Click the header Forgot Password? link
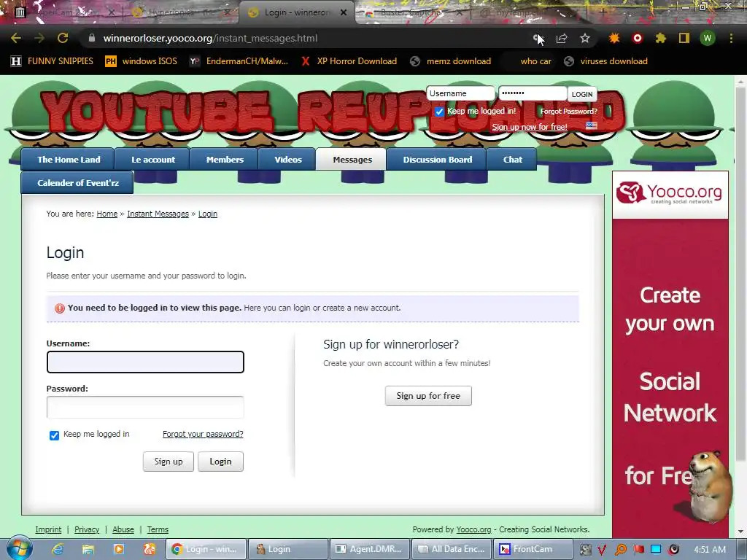Image resolution: width=747 pixels, height=560 pixels. pos(568,112)
